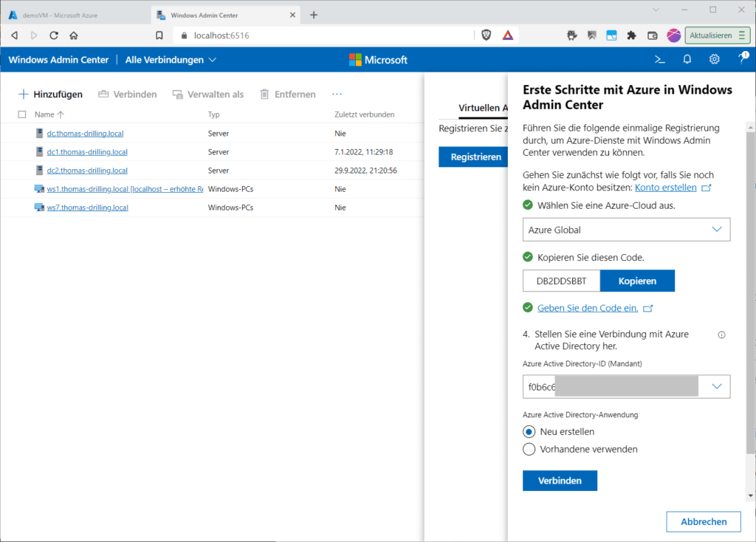Click scrollbar down arrow in Azure panel
The image size is (756, 542).
[750, 495]
